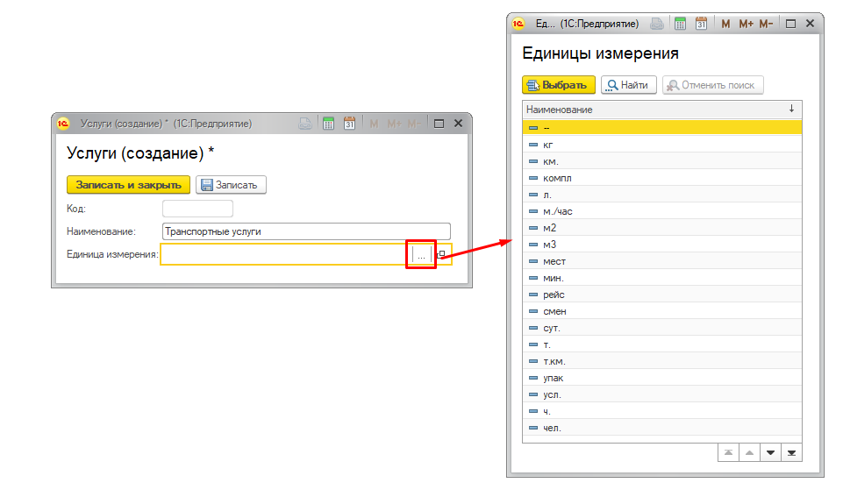Screen dimensions: 843x504
Task: Click Наименование field with Транспортные услуги
Action: point(306,231)
